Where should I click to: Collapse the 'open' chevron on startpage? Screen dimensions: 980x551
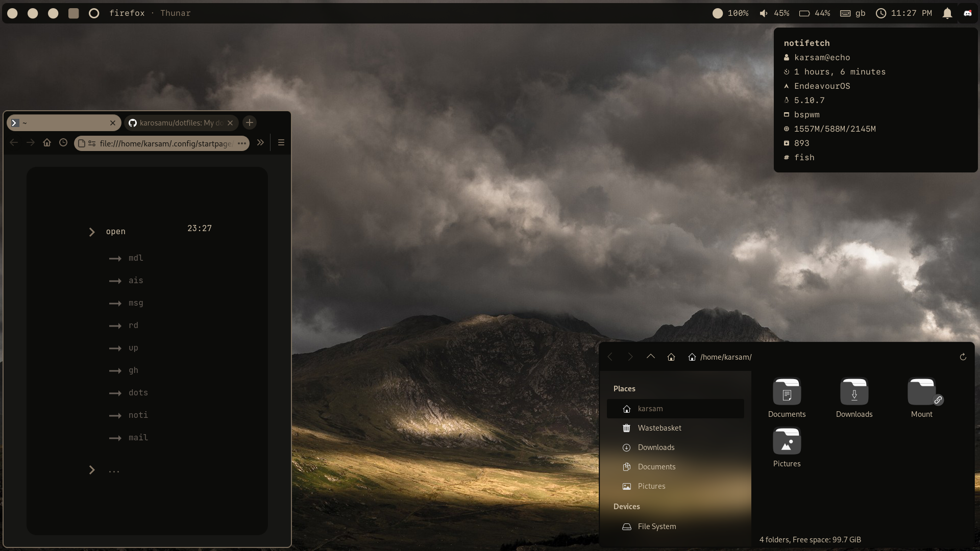click(x=92, y=232)
